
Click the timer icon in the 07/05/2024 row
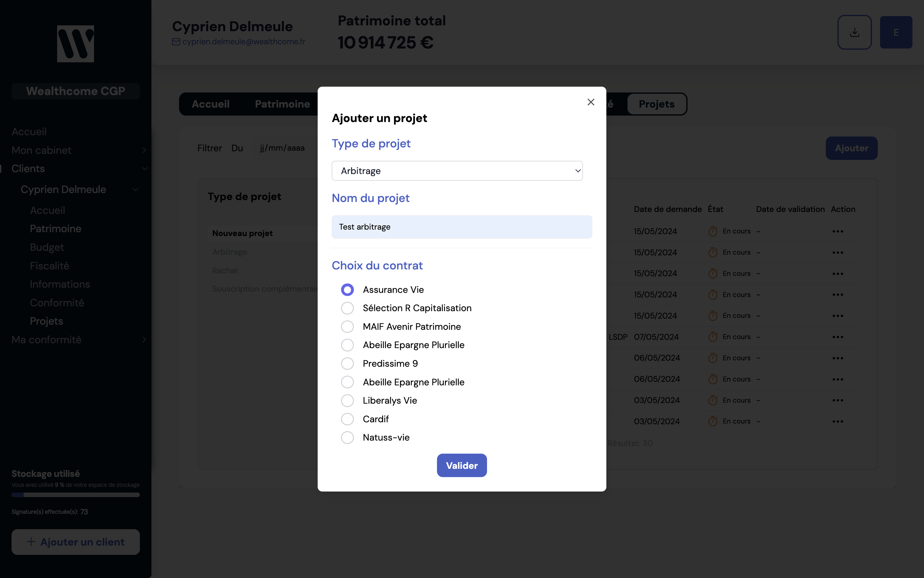pos(713,337)
